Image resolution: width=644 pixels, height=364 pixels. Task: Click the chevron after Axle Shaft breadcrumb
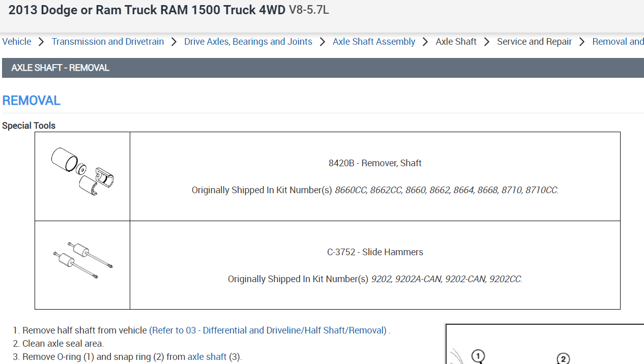pyautogui.click(x=487, y=42)
